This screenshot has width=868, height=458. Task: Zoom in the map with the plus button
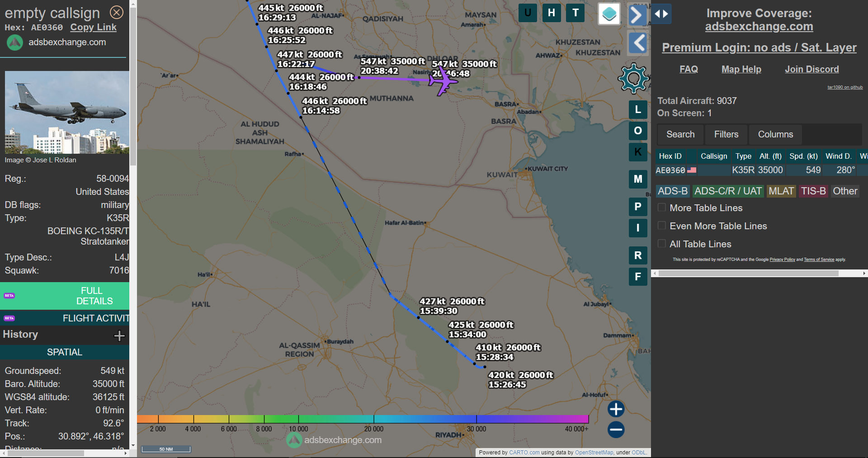click(x=616, y=409)
